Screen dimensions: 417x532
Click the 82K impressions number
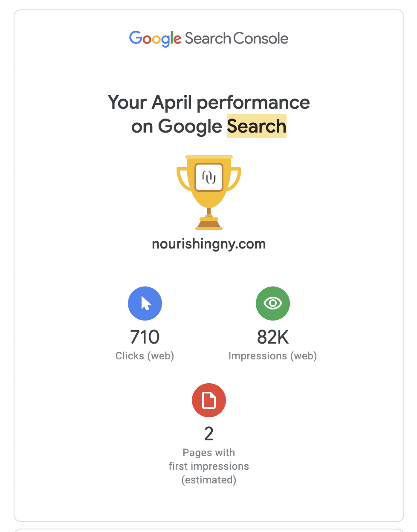[273, 337]
